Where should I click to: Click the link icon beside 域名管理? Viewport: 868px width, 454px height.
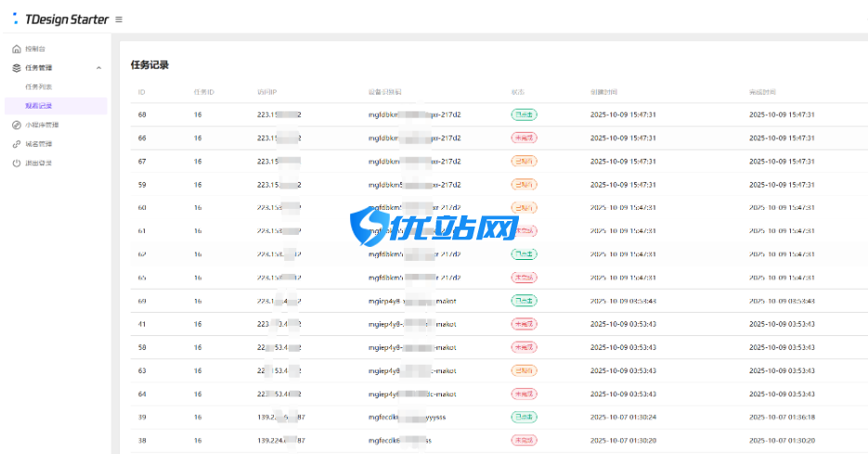tap(17, 144)
